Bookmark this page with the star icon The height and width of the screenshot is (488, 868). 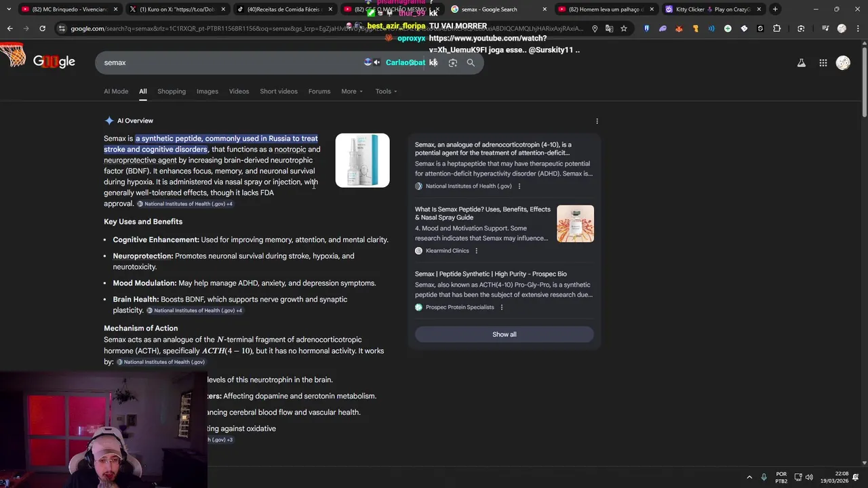(624, 28)
